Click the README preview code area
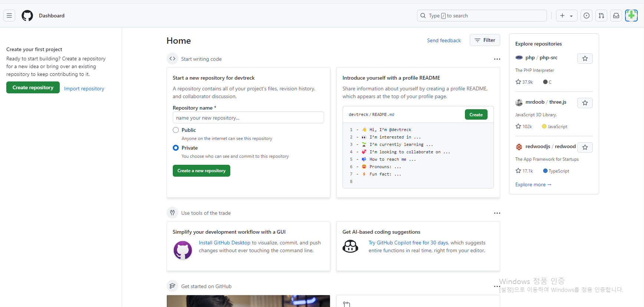 click(x=418, y=156)
